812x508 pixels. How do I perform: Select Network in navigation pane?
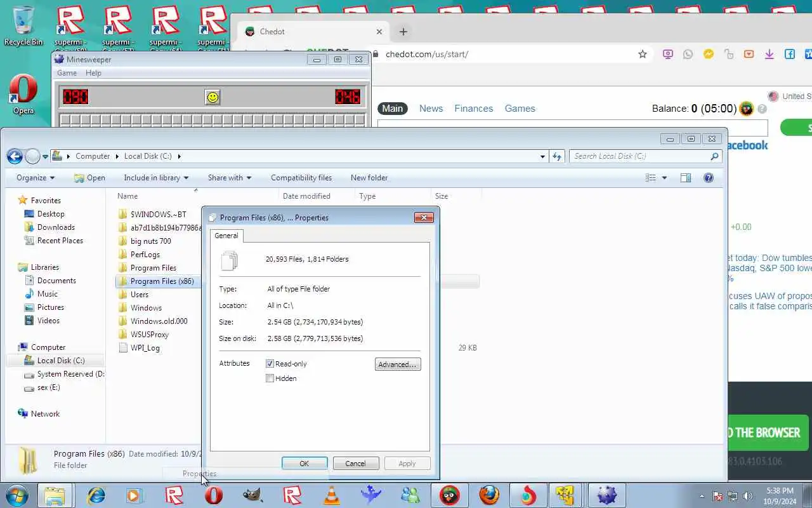[x=45, y=414]
